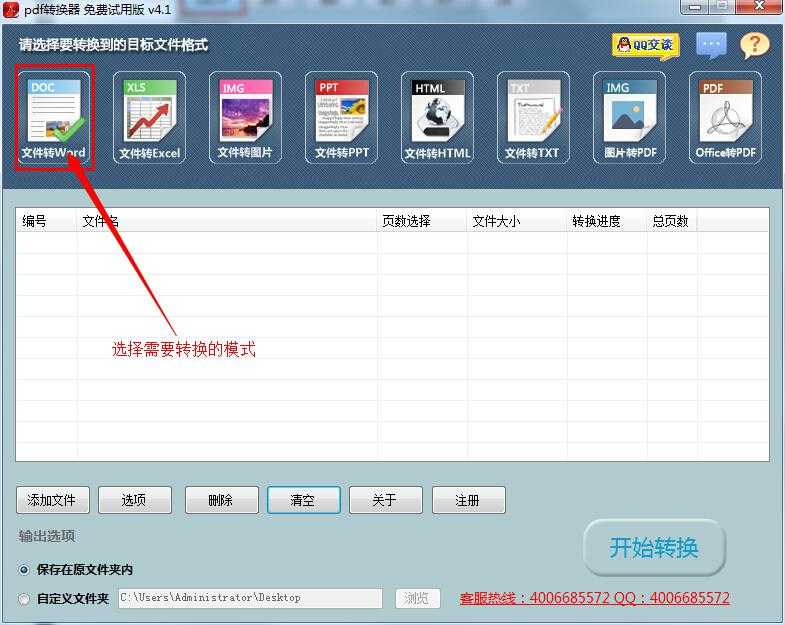Open the 客服热线 hotline link

(595, 598)
